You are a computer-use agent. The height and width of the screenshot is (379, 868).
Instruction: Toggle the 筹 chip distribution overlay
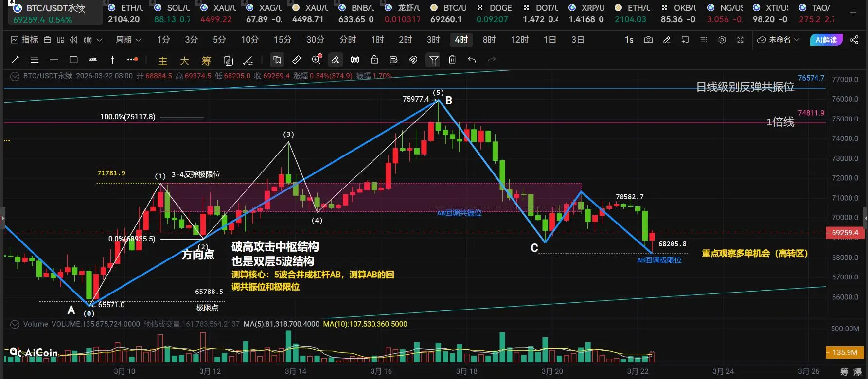pos(206,61)
